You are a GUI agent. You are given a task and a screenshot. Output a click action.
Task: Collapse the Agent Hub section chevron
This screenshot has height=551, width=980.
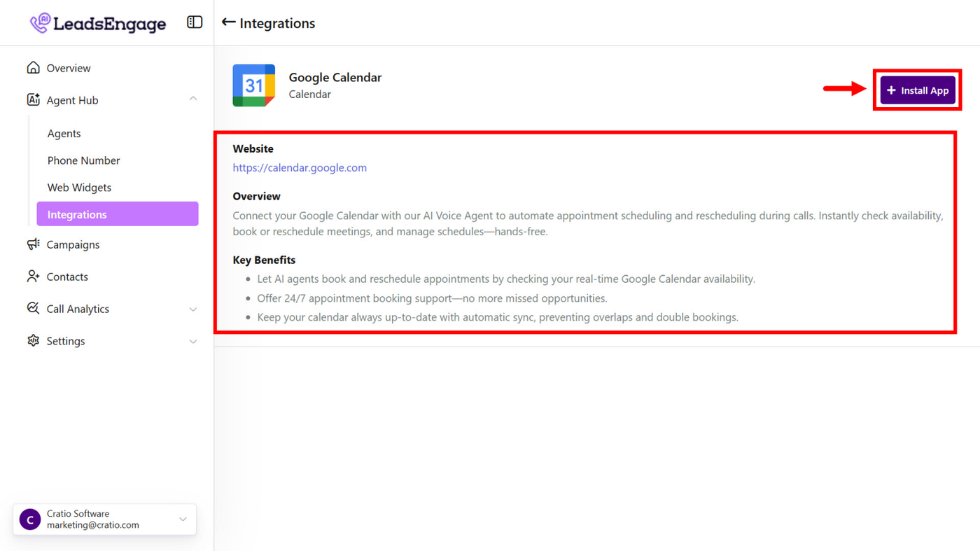coord(193,99)
